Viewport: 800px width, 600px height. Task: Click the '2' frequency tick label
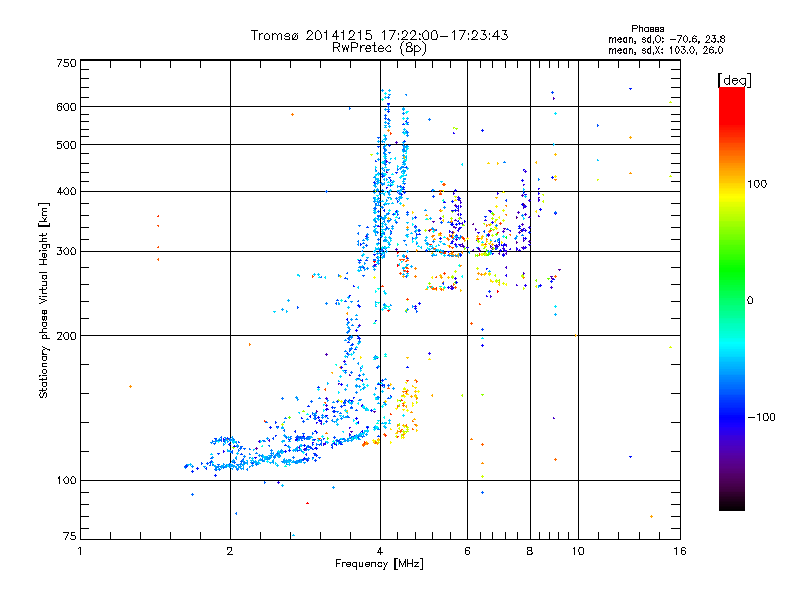230,551
